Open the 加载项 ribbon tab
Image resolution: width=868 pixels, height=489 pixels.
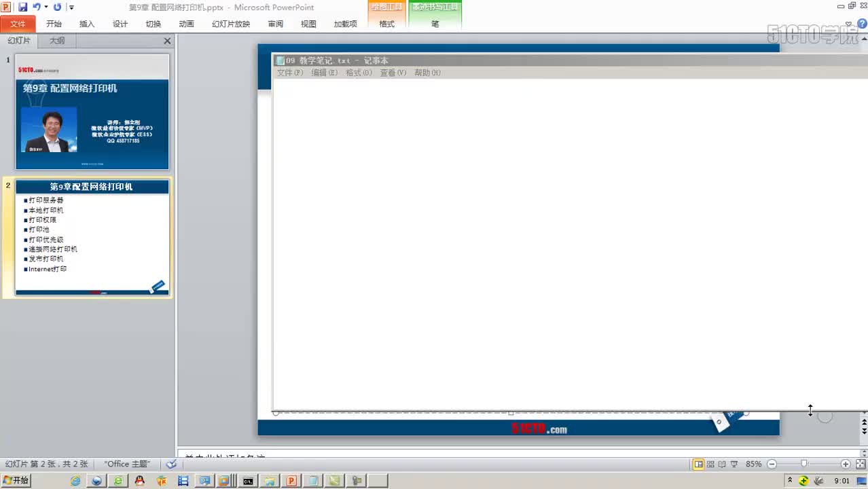tap(346, 24)
